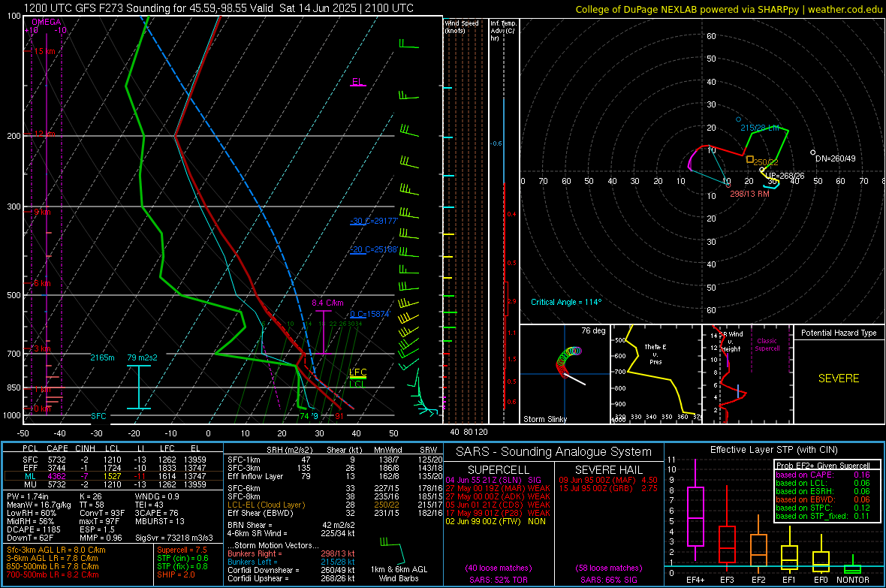Click the 'SFC-1km' kinematics row
The image size is (886, 588).
coord(335,460)
